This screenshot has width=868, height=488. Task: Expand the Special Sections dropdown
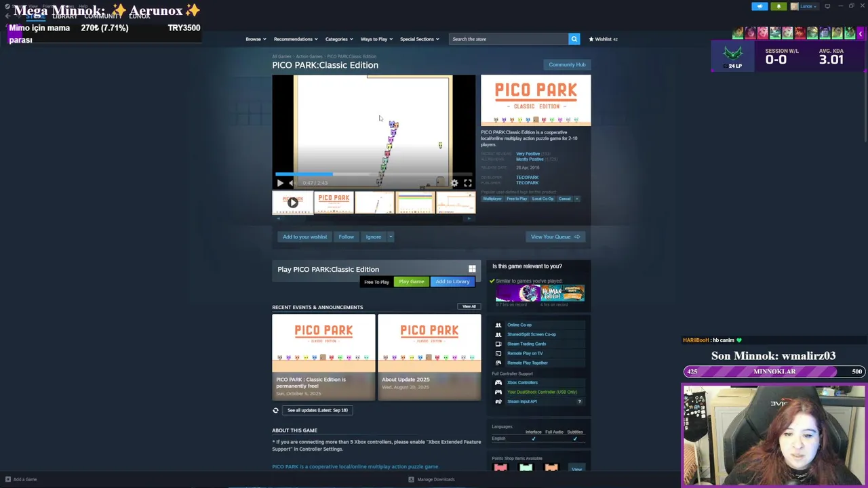[x=419, y=39]
